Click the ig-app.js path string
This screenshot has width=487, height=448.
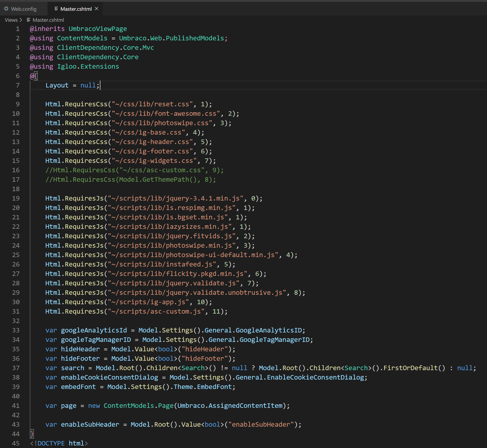pos(148,302)
